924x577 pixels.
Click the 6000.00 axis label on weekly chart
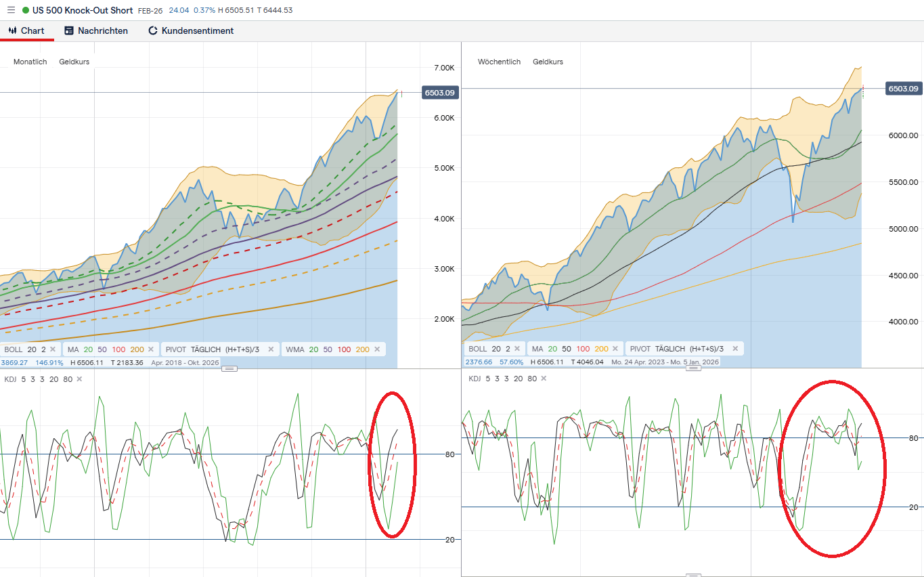(902, 135)
